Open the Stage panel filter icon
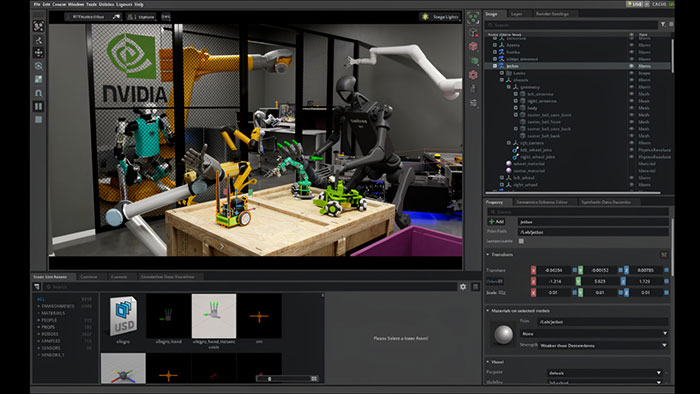This screenshot has height=394, width=700. click(663, 25)
